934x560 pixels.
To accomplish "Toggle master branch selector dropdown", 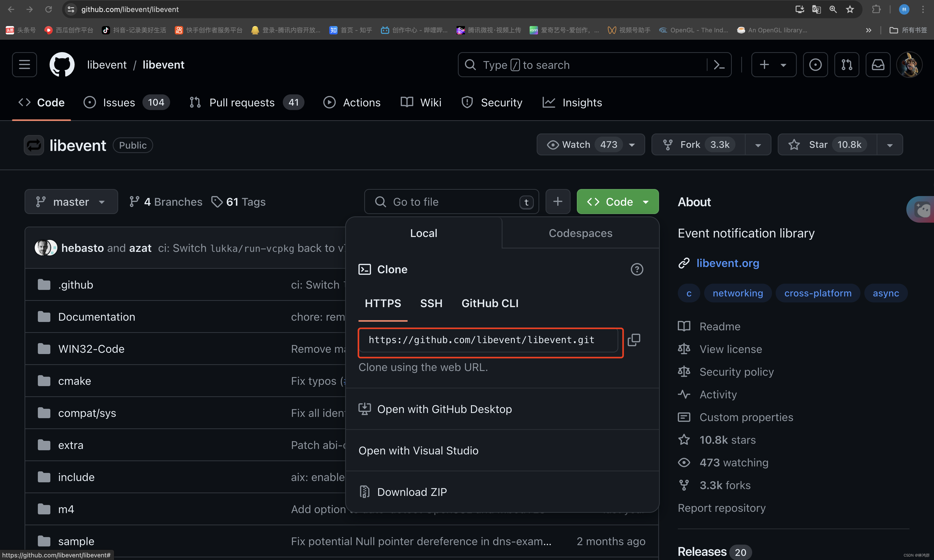I will click(x=70, y=201).
